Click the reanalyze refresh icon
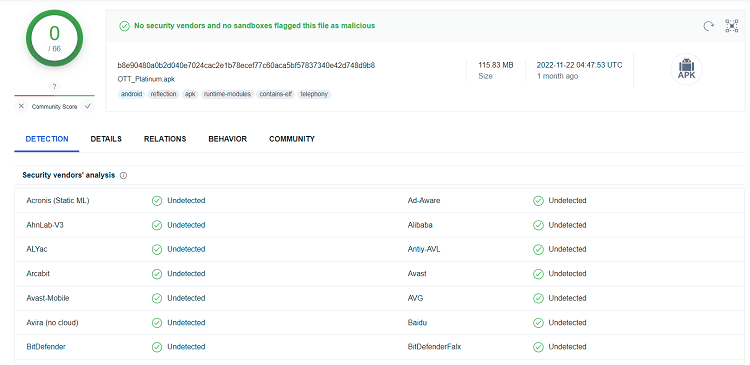This screenshot has height=365, width=750. (x=708, y=26)
